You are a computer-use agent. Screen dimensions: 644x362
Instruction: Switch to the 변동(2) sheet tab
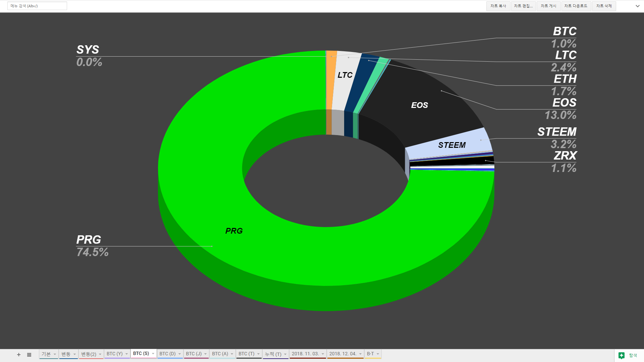click(89, 354)
